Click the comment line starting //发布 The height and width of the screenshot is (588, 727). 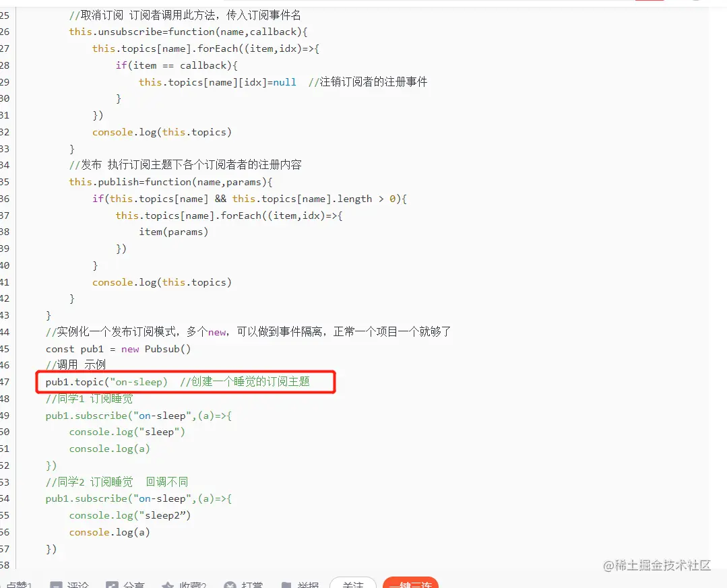[x=185, y=165]
